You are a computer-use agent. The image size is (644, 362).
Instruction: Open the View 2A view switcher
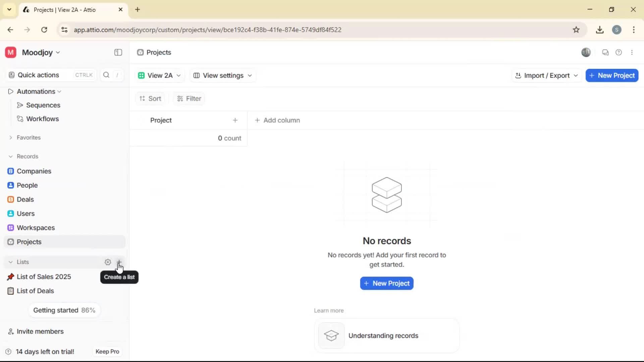160,75
